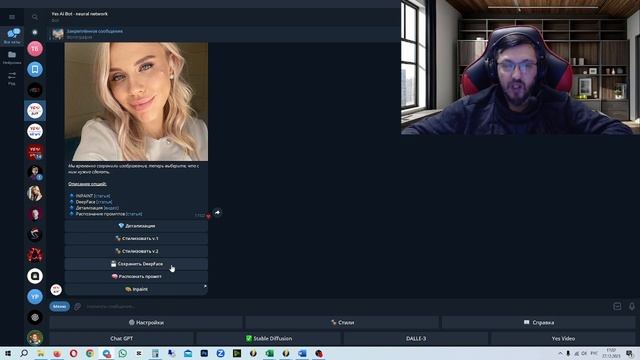Open the second folder tab with folder icon
The image size is (640, 360).
12,58
